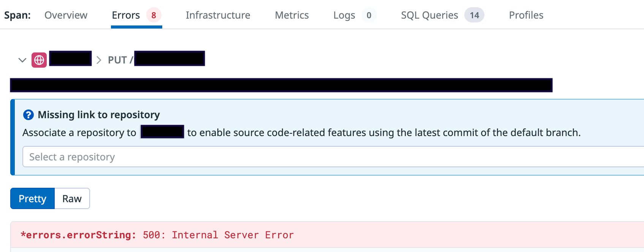
Task: Switch stack trace view to Pretty
Action: [x=33, y=198]
